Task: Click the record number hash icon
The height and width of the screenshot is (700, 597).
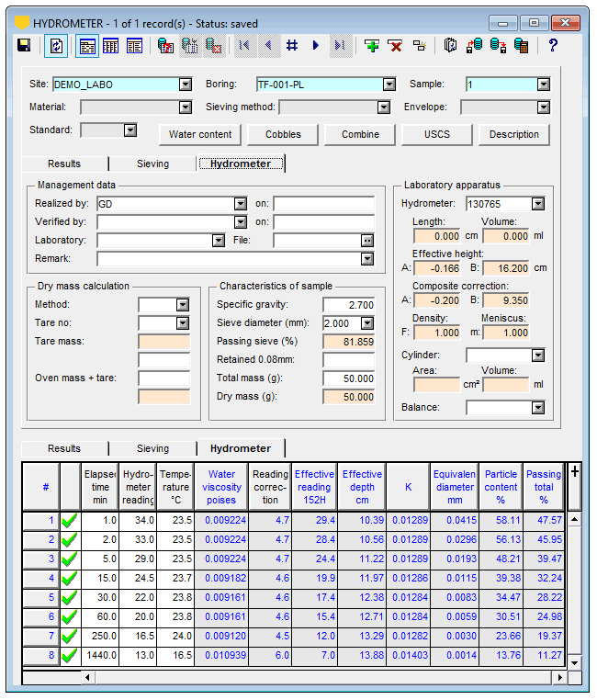Action: 292,45
